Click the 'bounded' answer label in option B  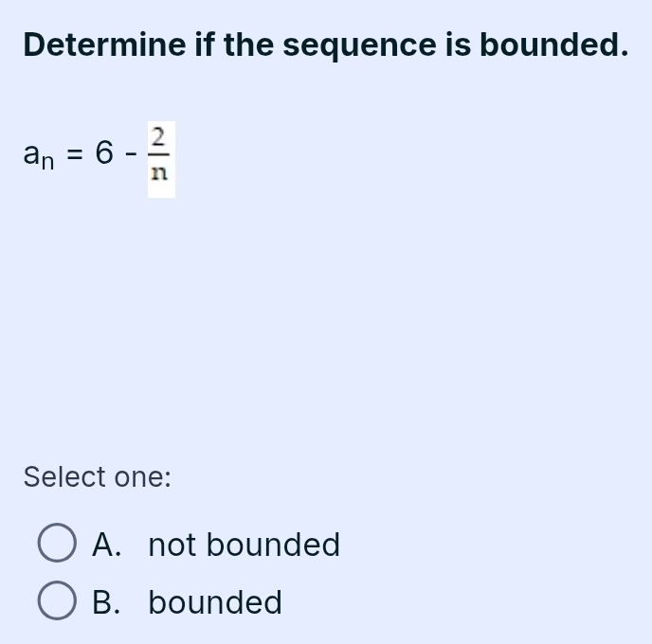[215, 602]
